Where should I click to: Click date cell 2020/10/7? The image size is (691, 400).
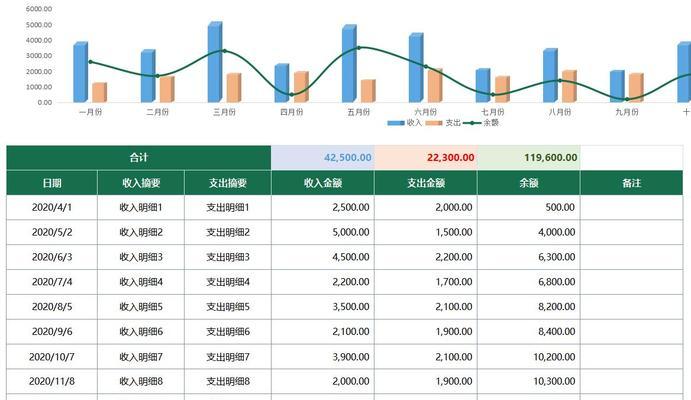coord(52,357)
